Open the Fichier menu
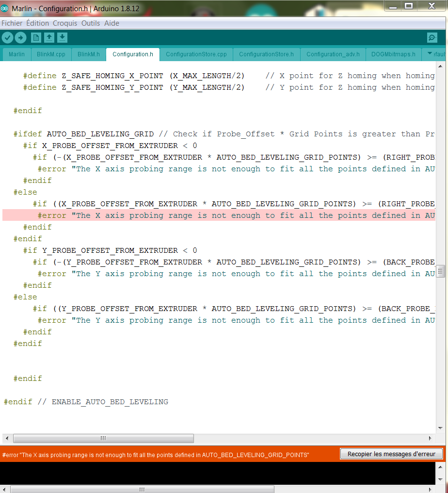 click(x=12, y=23)
